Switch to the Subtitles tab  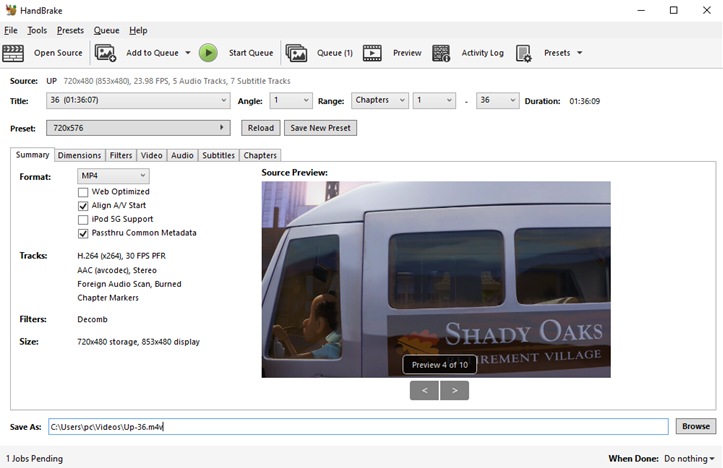219,155
